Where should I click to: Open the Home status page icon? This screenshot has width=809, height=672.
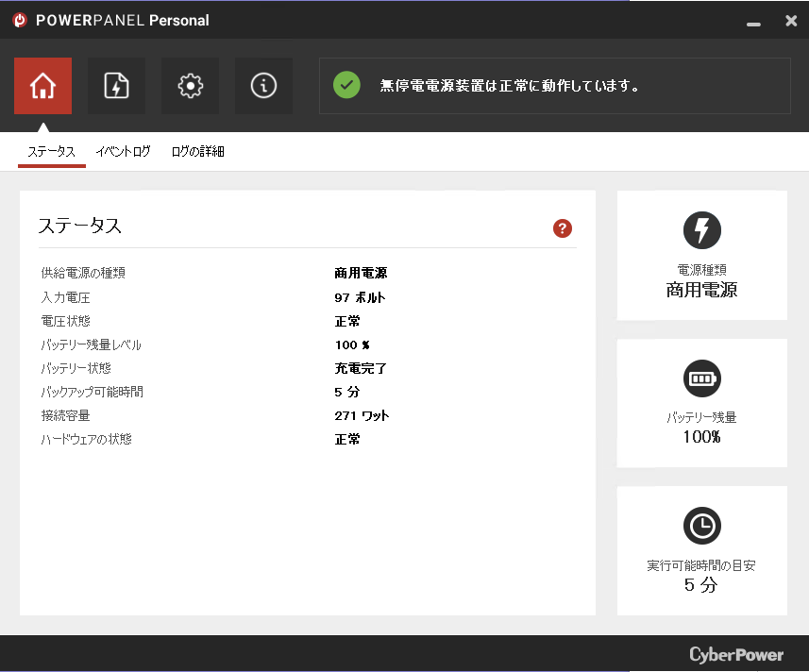tap(42, 86)
